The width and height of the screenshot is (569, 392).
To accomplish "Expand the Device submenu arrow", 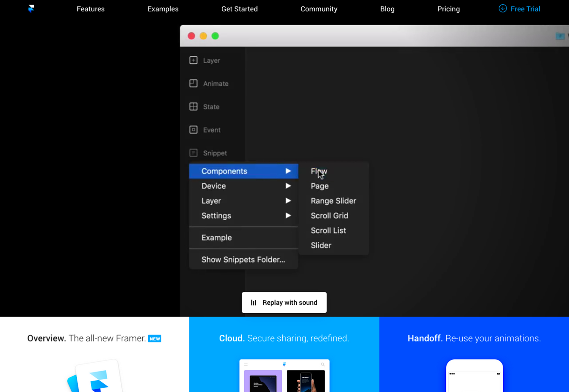I will 288,186.
